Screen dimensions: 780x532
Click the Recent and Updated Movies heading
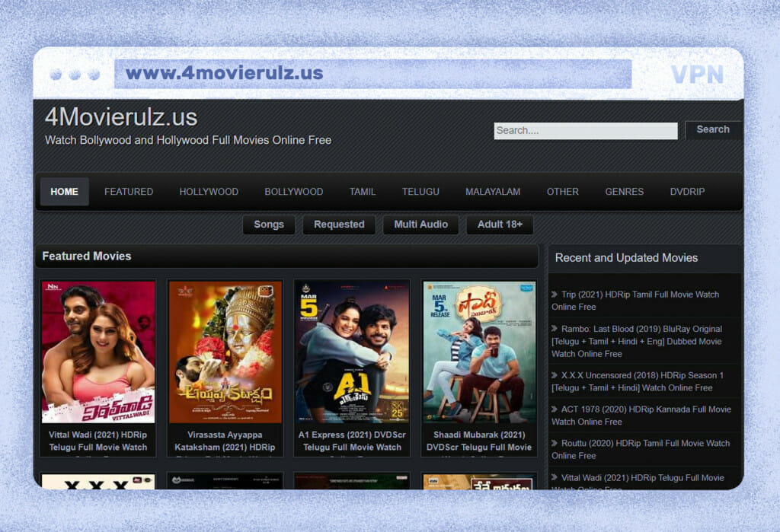(x=626, y=258)
